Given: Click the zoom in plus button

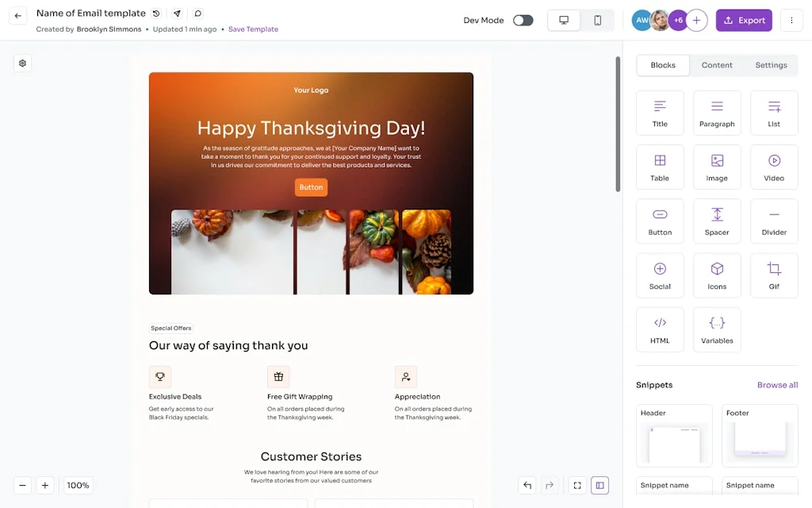Looking at the screenshot, I should (45, 485).
